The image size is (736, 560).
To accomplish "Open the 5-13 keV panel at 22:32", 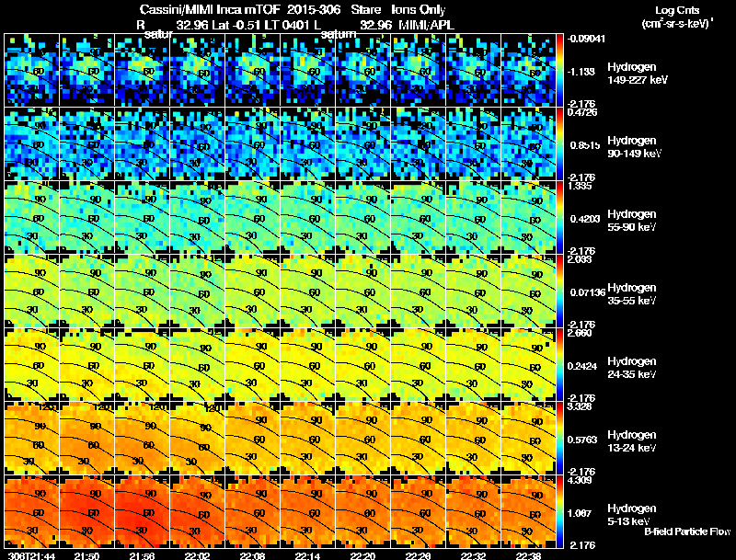I will 474,511.
